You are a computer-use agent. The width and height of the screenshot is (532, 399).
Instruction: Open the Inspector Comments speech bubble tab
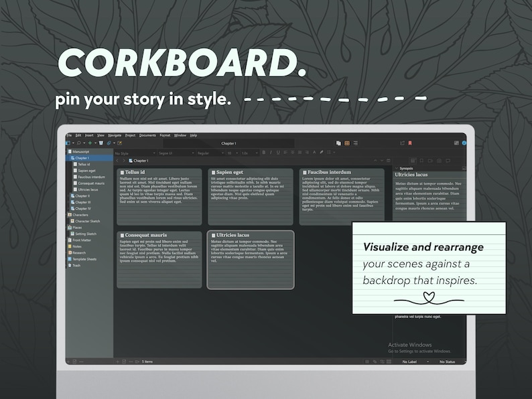pyautogui.click(x=448, y=161)
